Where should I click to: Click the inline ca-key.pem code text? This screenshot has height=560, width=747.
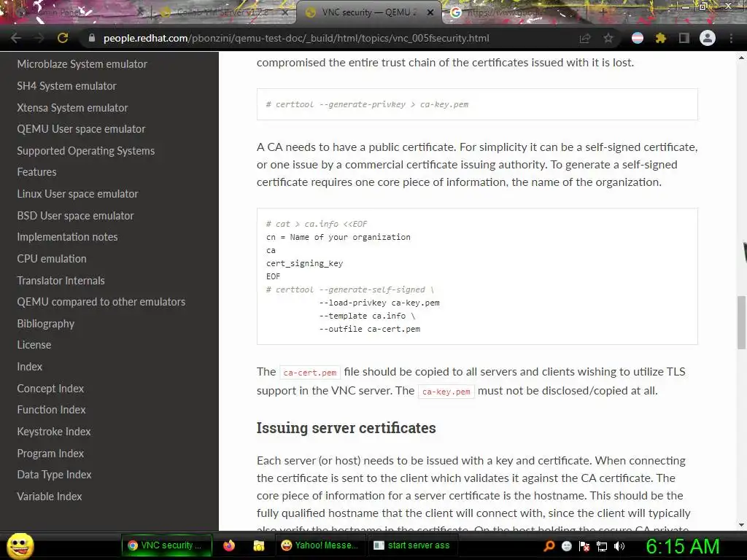(x=446, y=392)
